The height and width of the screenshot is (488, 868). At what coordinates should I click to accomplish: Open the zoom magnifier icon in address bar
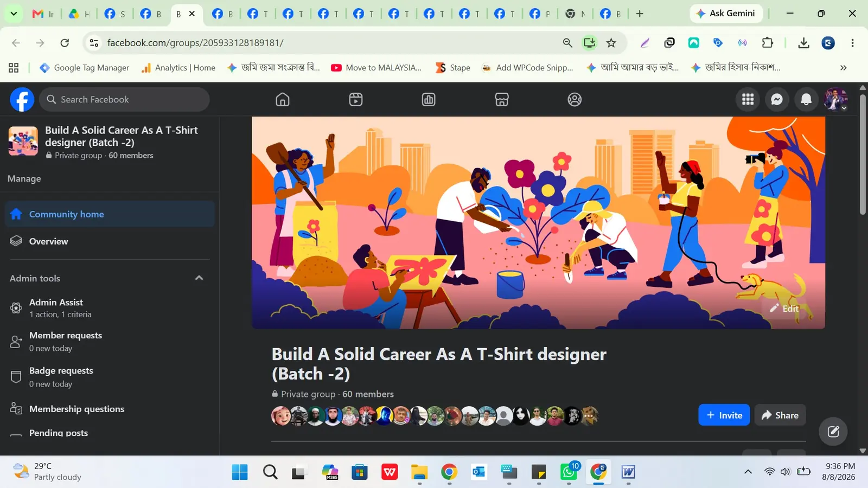click(x=567, y=43)
